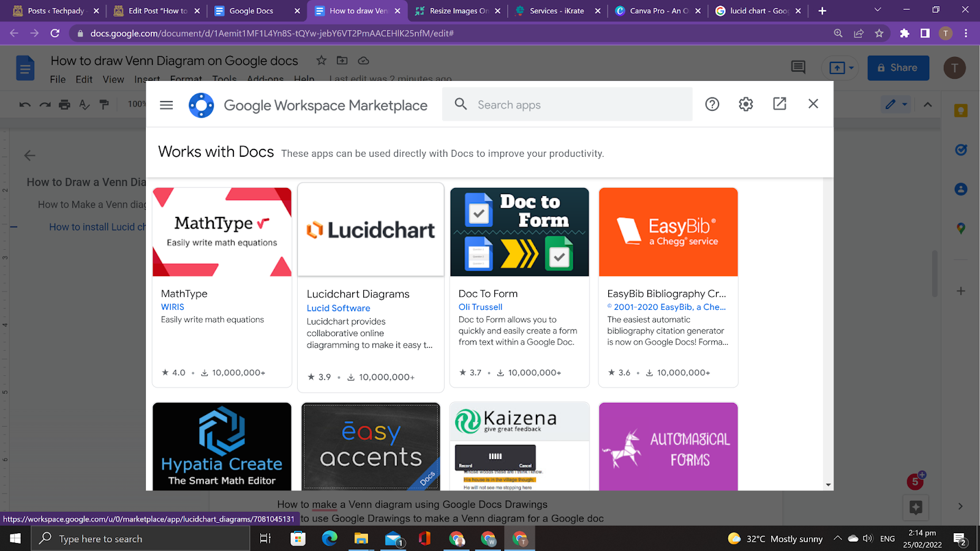
Task: Open Marketplace in a new window
Action: coord(780,104)
